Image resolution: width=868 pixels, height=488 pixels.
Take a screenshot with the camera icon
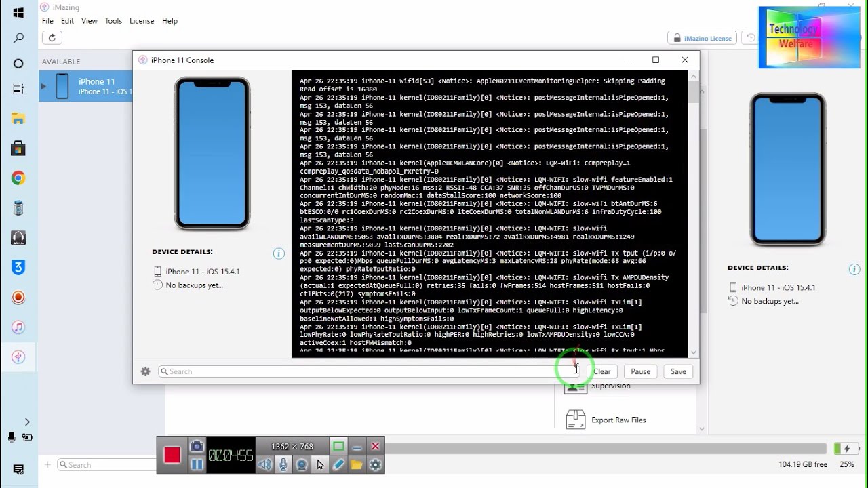click(x=197, y=446)
